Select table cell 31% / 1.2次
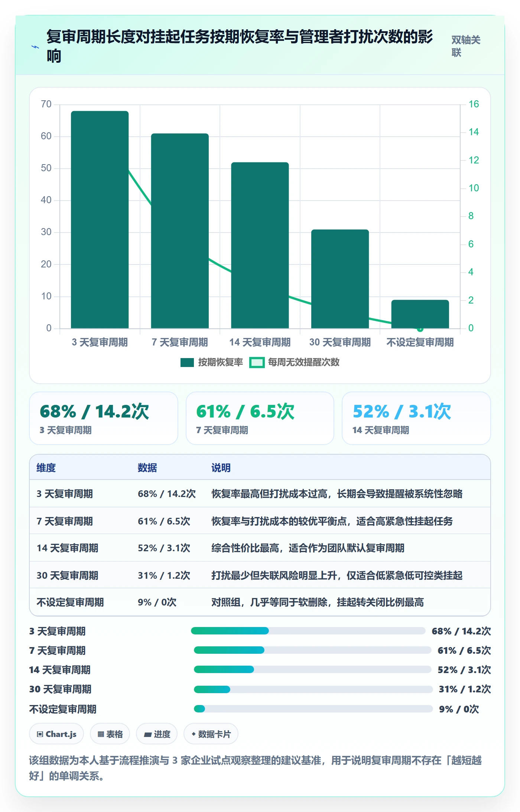 coord(164,575)
